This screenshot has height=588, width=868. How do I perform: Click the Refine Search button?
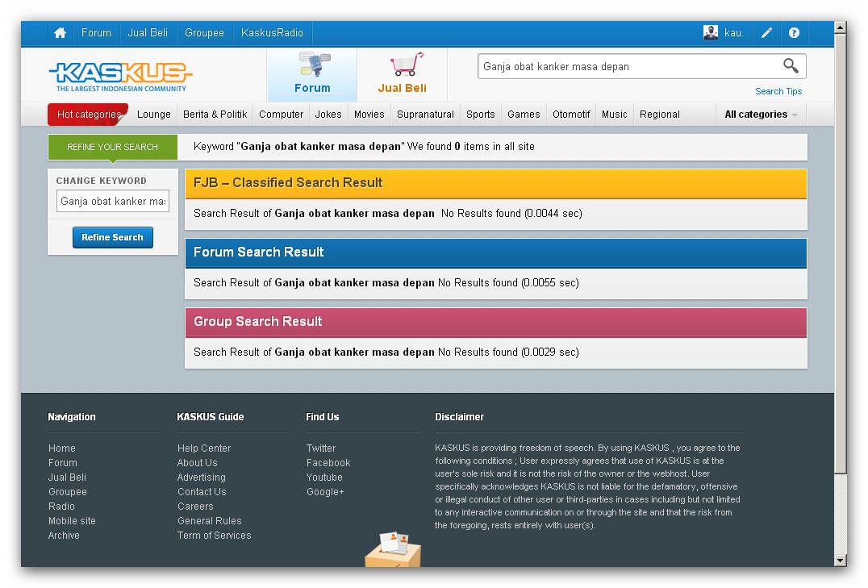pos(113,237)
